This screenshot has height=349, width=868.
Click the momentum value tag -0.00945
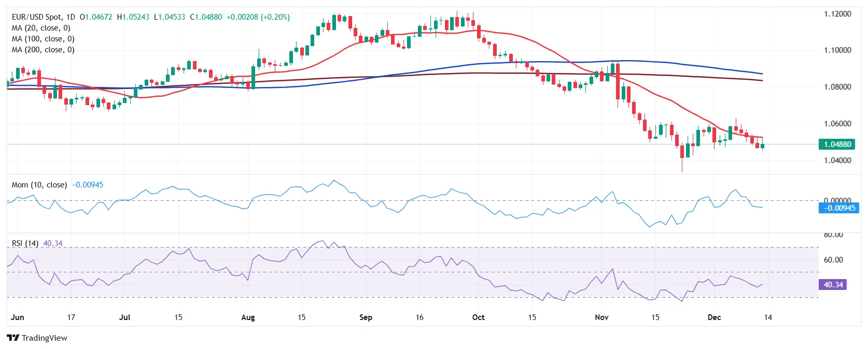pyautogui.click(x=839, y=208)
